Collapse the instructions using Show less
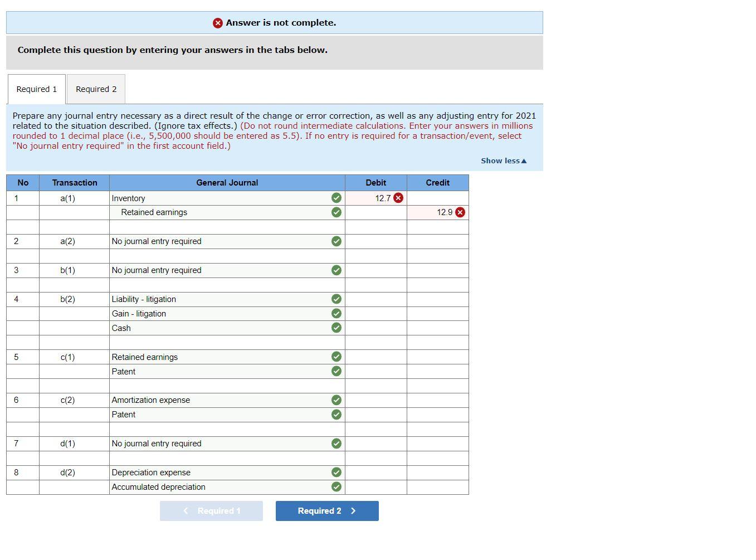 [503, 160]
